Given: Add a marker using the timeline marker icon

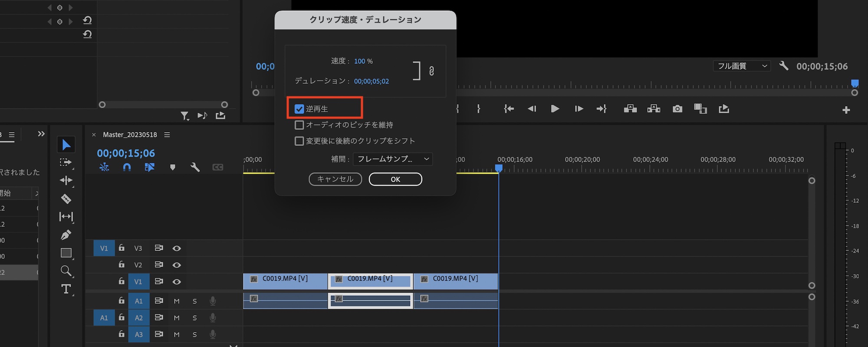Looking at the screenshot, I should click(x=173, y=167).
